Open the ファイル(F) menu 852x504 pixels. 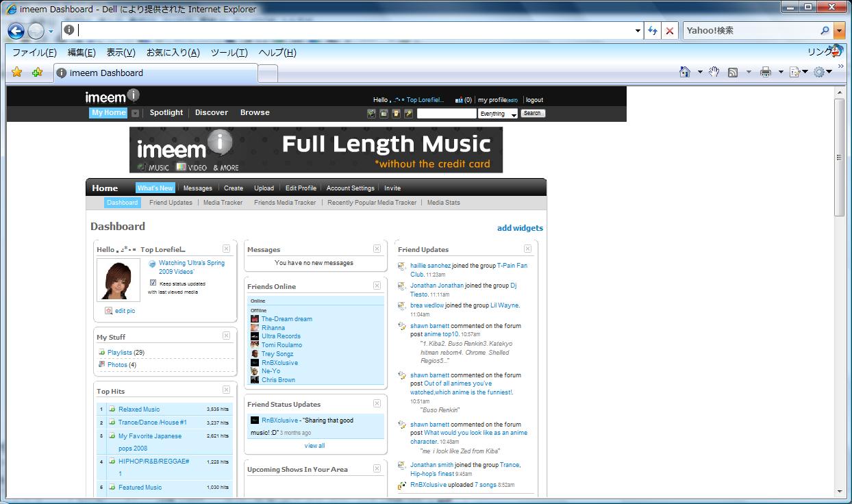coord(34,53)
